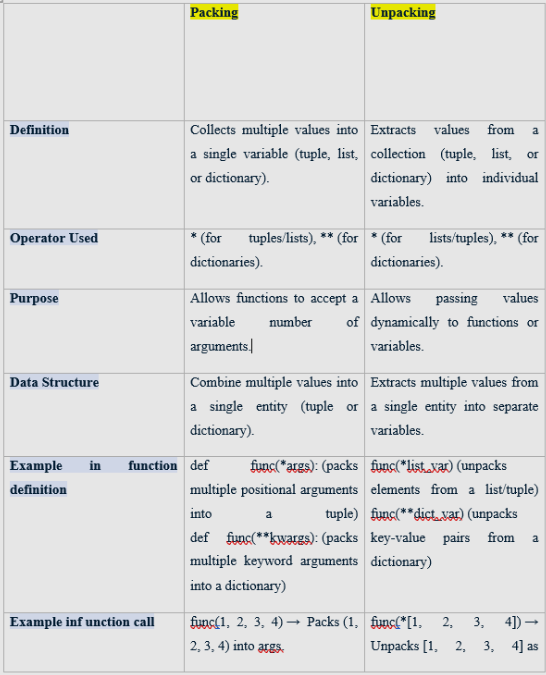The width and height of the screenshot is (546, 675).
Task: Click the 'Extracts multiple values from a single entity' cell
Action: pyautogui.click(x=454, y=406)
